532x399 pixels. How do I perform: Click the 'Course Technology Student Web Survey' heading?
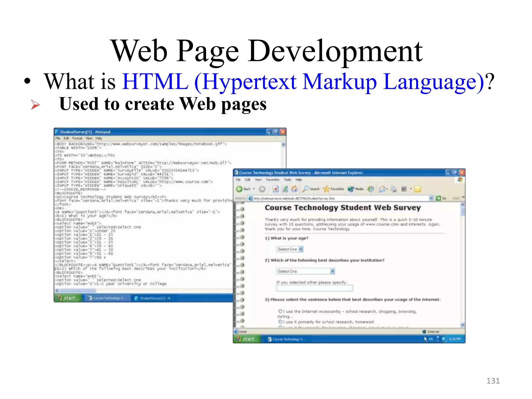coord(343,208)
